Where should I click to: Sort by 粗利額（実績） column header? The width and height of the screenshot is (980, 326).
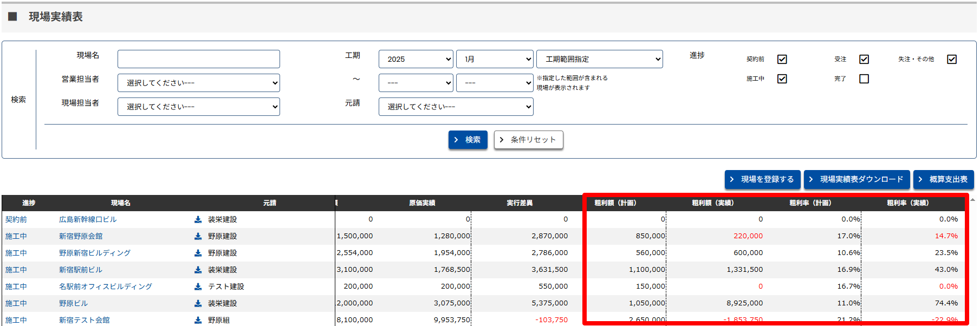click(x=712, y=203)
